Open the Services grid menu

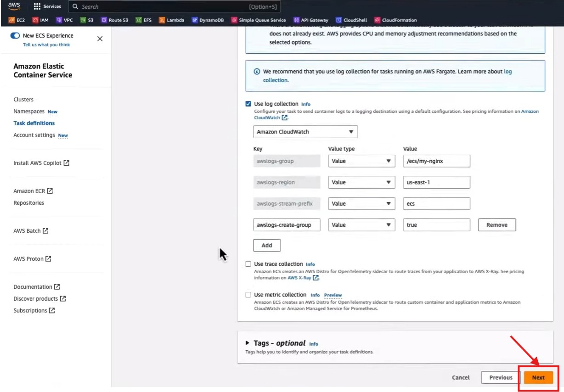[x=47, y=6]
